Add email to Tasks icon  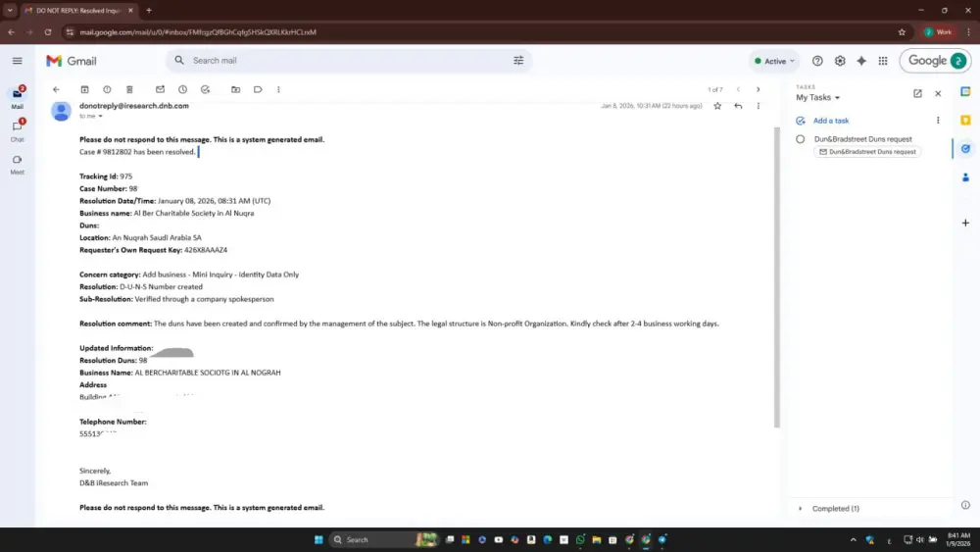pos(205,89)
